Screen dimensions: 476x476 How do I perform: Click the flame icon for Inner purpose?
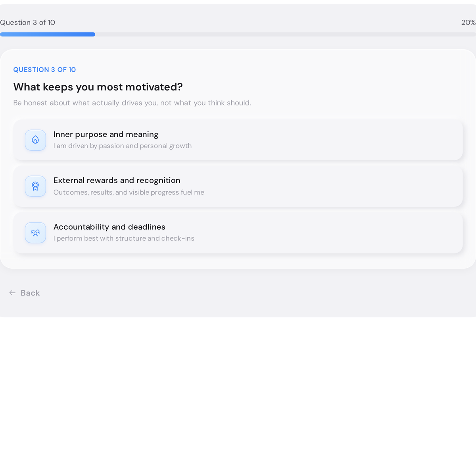click(35, 140)
